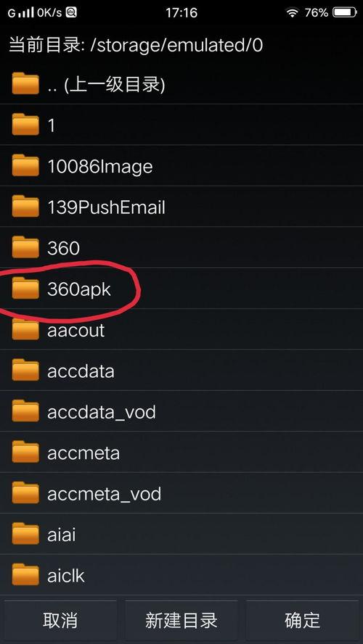This screenshot has height=644, width=363.
Task: Create a new directory with 新建目录
Action: [x=181, y=620]
